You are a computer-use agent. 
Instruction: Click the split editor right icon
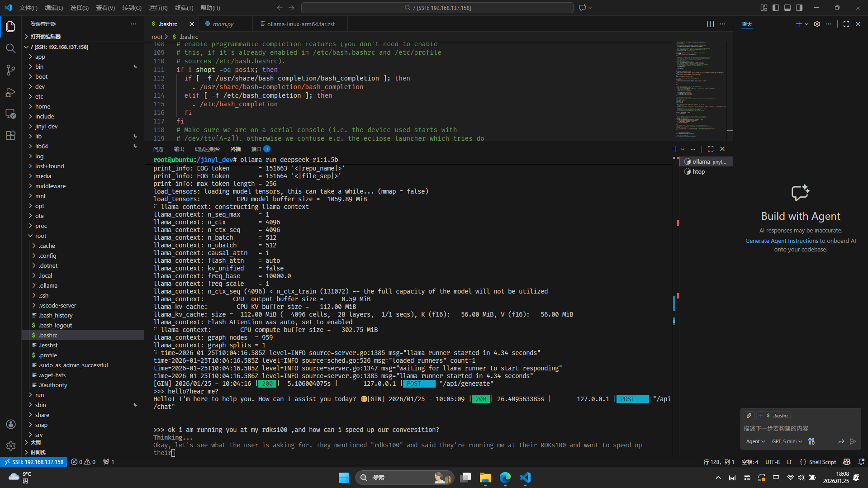[x=711, y=24]
